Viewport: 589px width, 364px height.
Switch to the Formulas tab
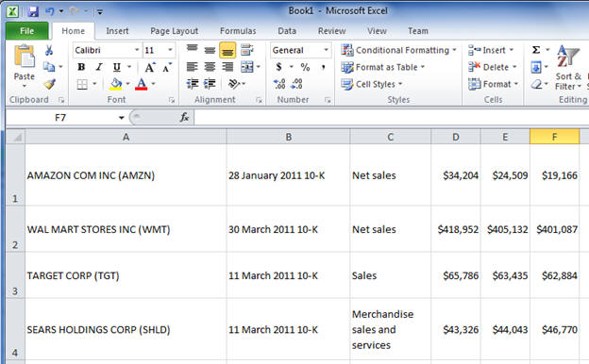pyautogui.click(x=238, y=31)
